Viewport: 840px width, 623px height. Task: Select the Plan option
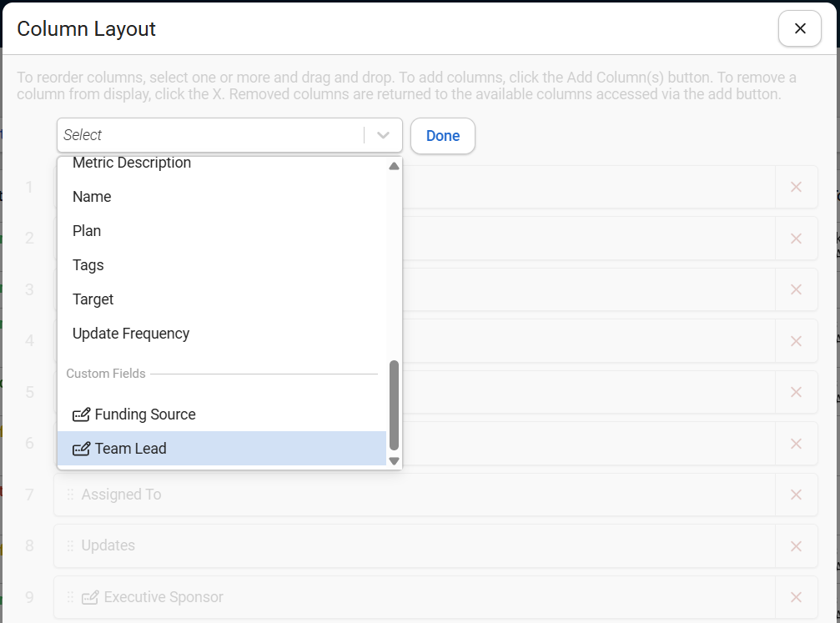tap(221, 231)
